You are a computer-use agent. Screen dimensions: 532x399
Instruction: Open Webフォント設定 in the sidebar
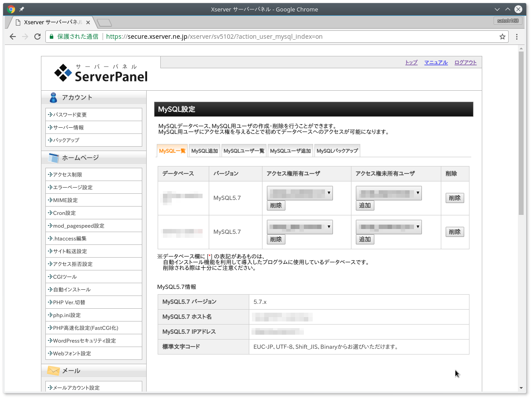94,353
